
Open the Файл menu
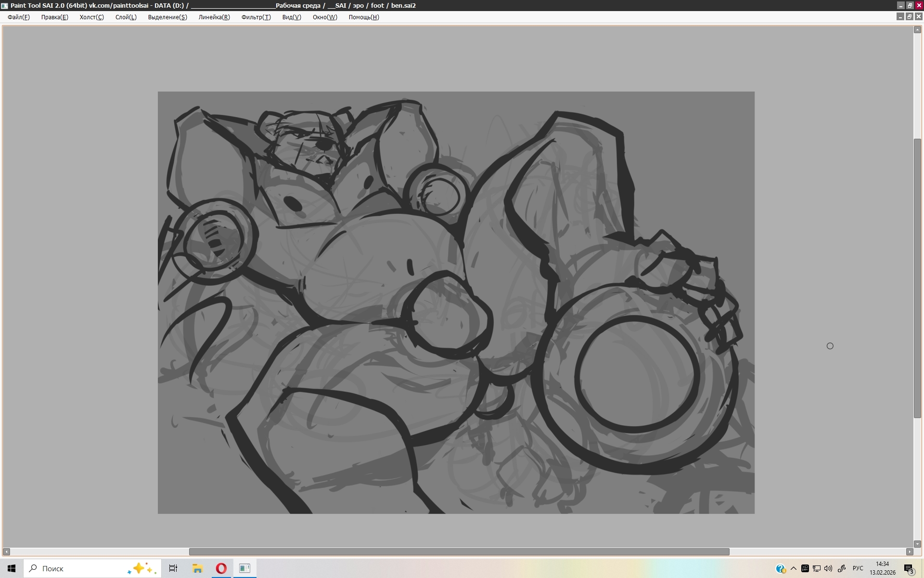point(18,17)
